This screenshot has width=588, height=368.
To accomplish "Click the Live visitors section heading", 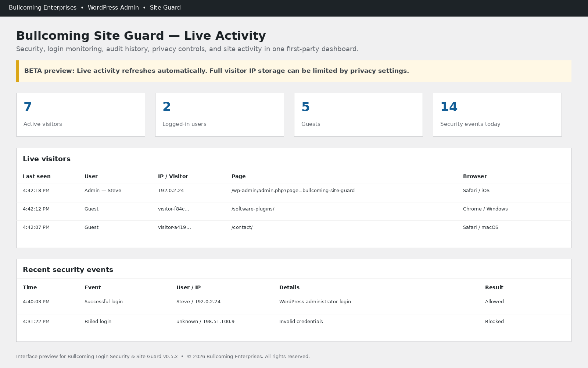I will (x=47, y=159).
